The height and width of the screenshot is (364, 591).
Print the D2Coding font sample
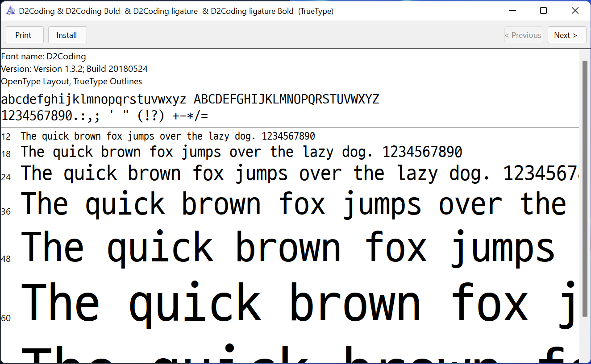(x=24, y=35)
